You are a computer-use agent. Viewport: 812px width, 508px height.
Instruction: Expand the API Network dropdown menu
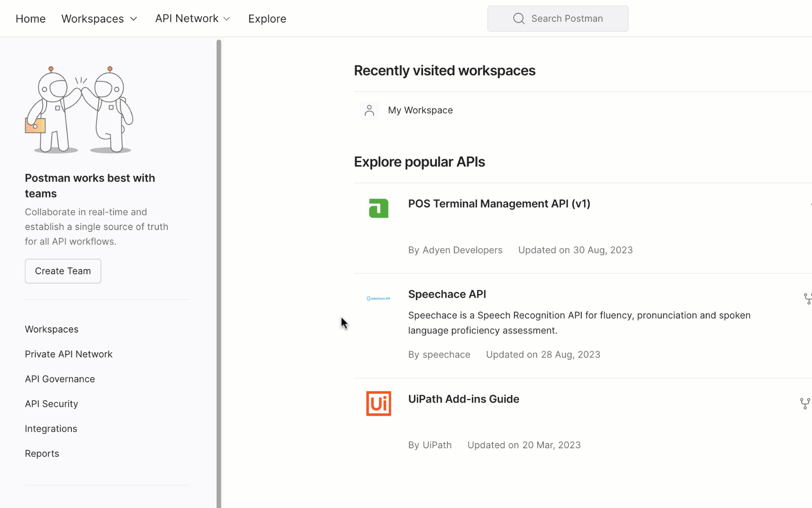pyautogui.click(x=193, y=19)
